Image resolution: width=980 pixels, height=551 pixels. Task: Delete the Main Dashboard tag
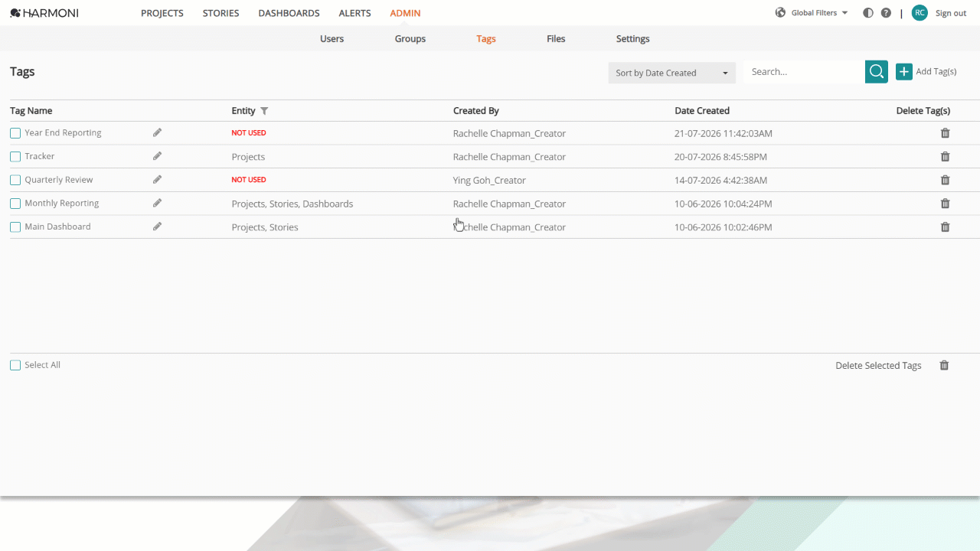[945, 227]
